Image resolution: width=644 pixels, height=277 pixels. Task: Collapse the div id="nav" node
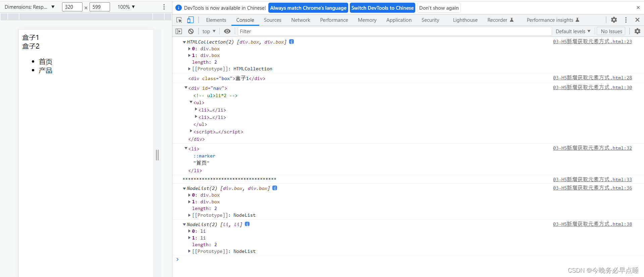click(186, 88)
